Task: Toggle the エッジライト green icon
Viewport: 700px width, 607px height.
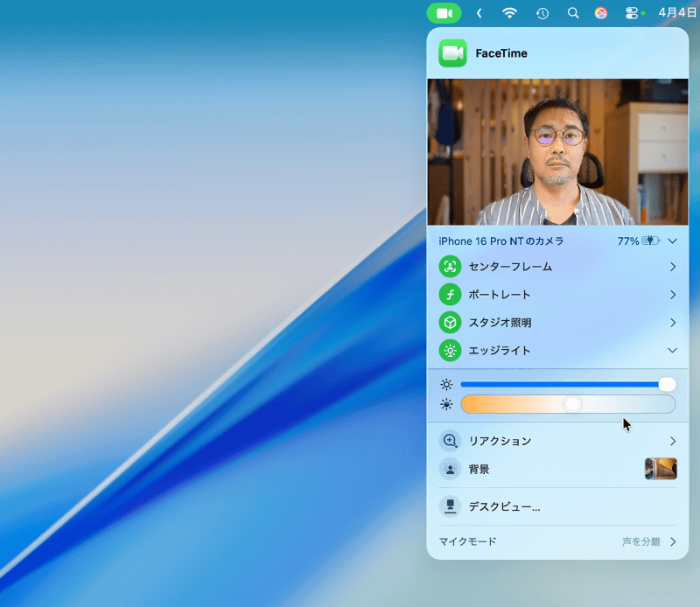Action: coord(450,351)
